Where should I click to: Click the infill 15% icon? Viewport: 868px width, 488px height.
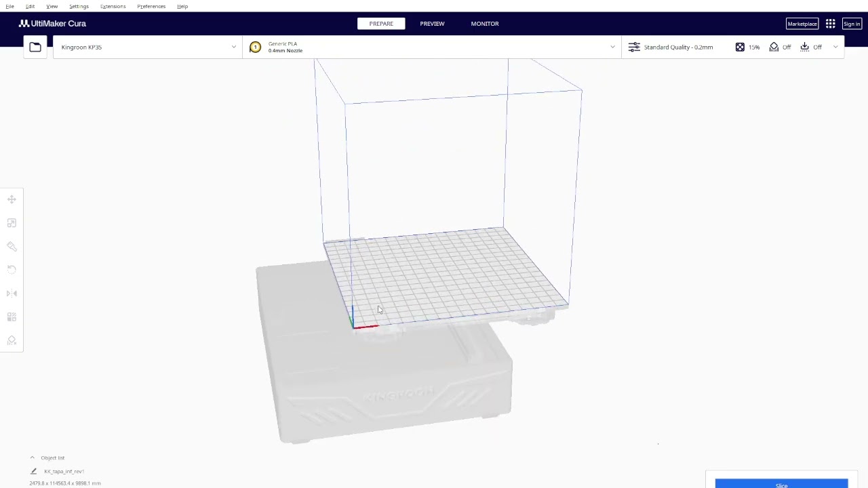click(740, 47)
